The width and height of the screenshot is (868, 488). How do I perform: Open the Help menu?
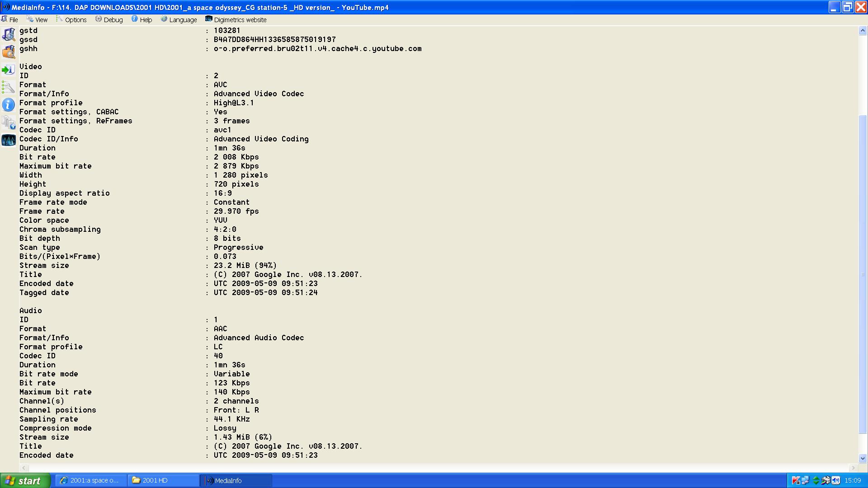pos(142,20)
